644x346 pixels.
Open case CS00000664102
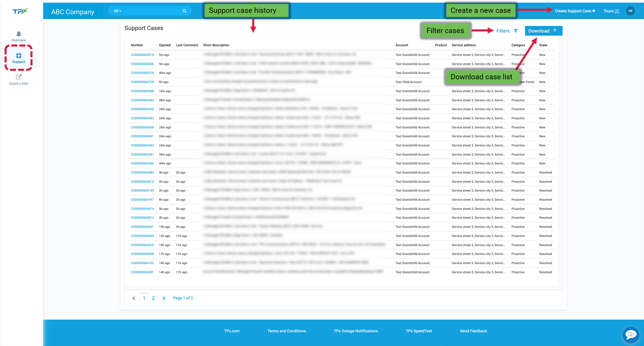tap(142, 263)
